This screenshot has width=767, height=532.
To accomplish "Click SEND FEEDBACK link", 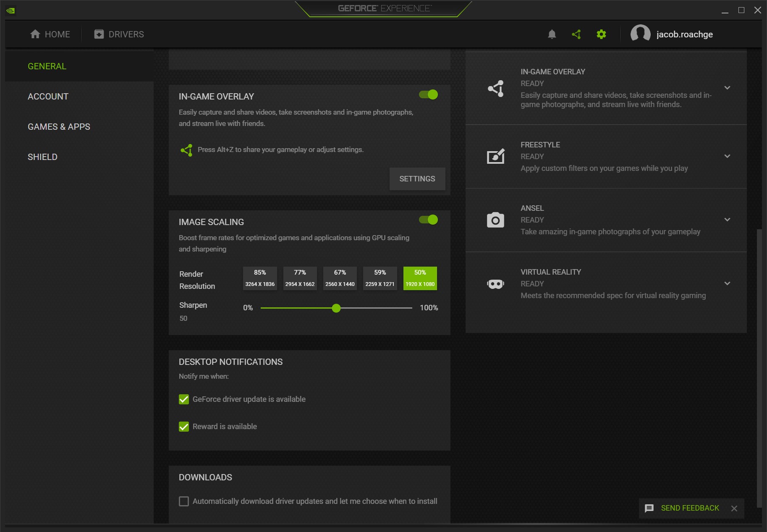I will pos(690,508).
